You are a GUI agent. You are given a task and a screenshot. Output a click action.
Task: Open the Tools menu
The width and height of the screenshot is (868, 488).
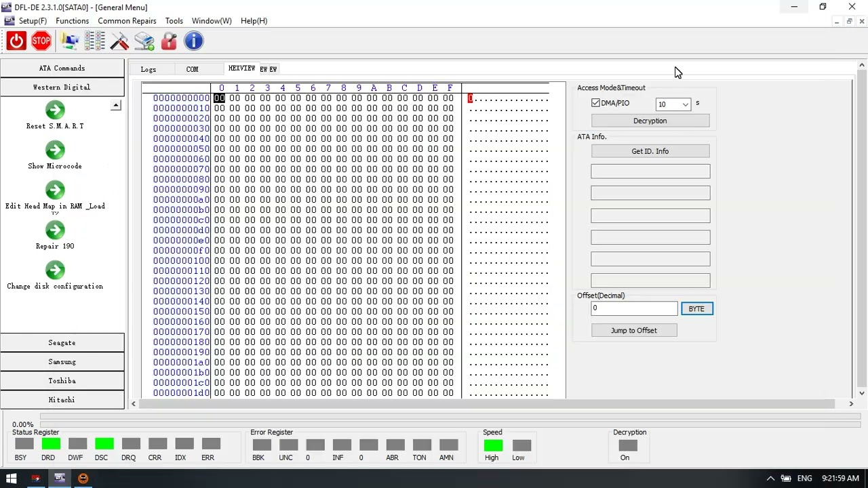coord(174,21)
